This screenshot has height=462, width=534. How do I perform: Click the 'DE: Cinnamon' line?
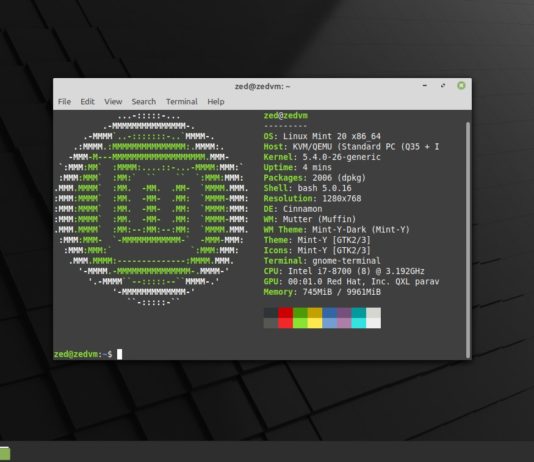click(x=293, y=209)
